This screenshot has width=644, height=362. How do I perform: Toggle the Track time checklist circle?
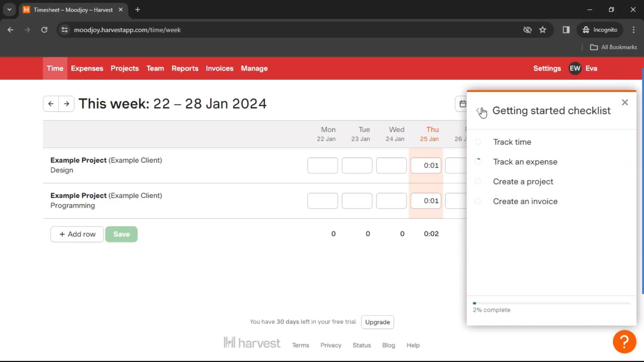(478, 142)
